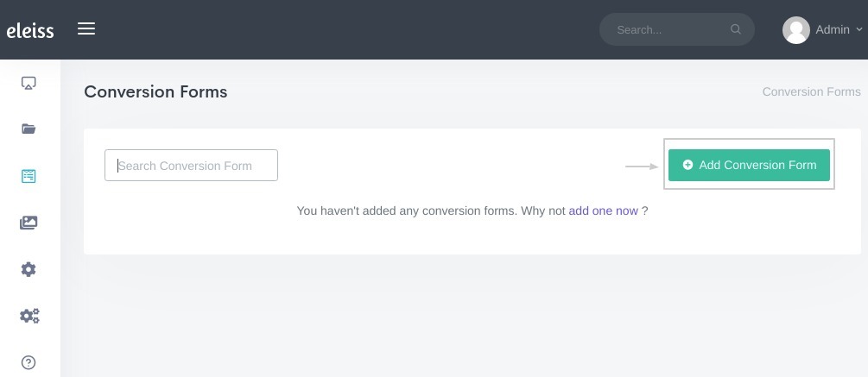Open the folder icon in sidebar
The image size is (868, 377).
point(29,129)
